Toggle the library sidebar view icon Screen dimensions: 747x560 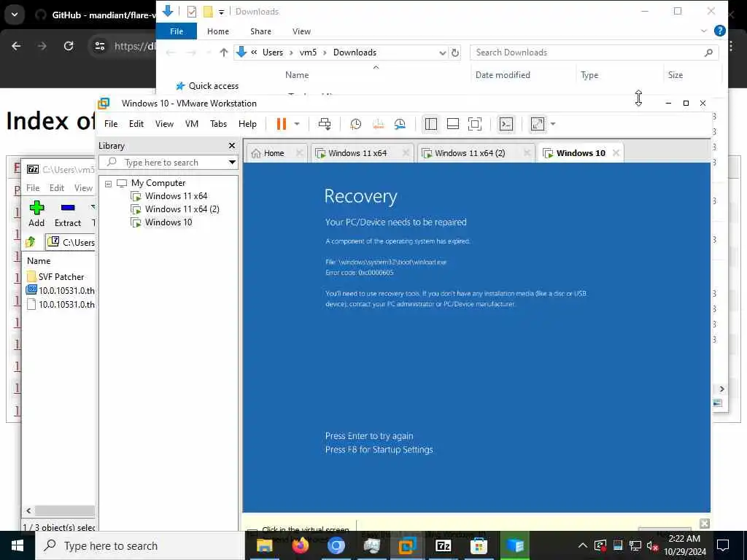[430, 124]
